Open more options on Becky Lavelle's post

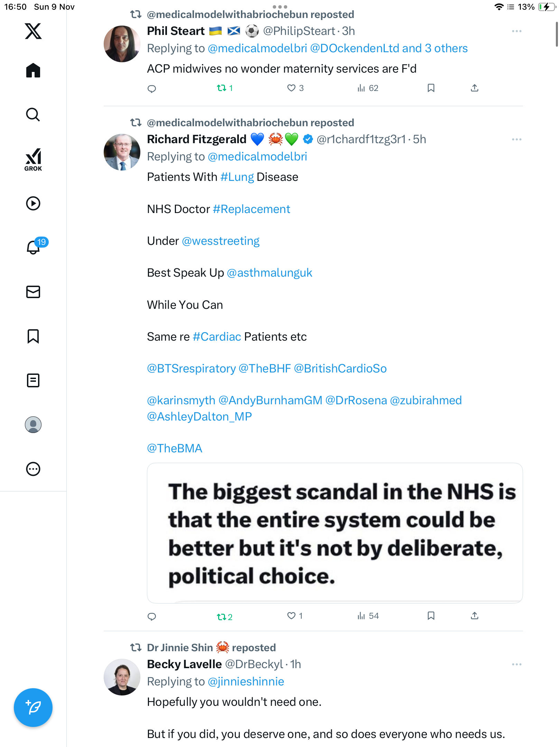[x=516, y=664]
